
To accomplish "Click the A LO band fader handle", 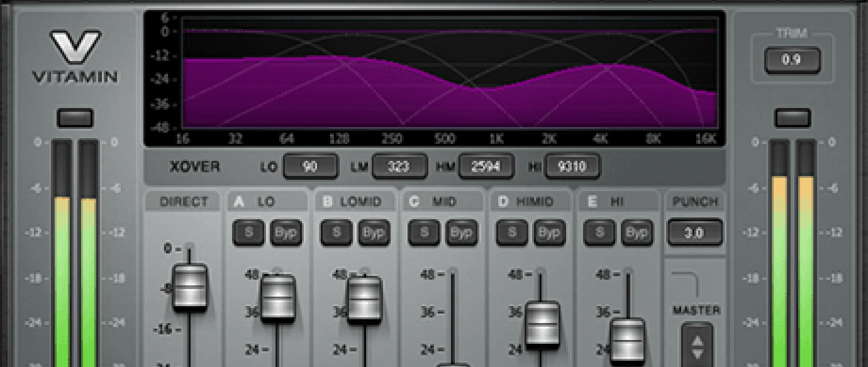I will click(x=278, y=299).
